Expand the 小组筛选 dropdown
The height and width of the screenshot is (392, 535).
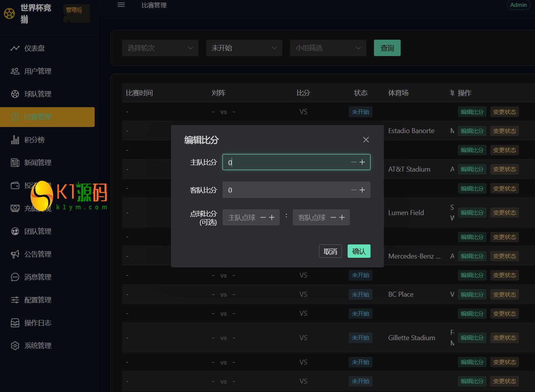328,48
